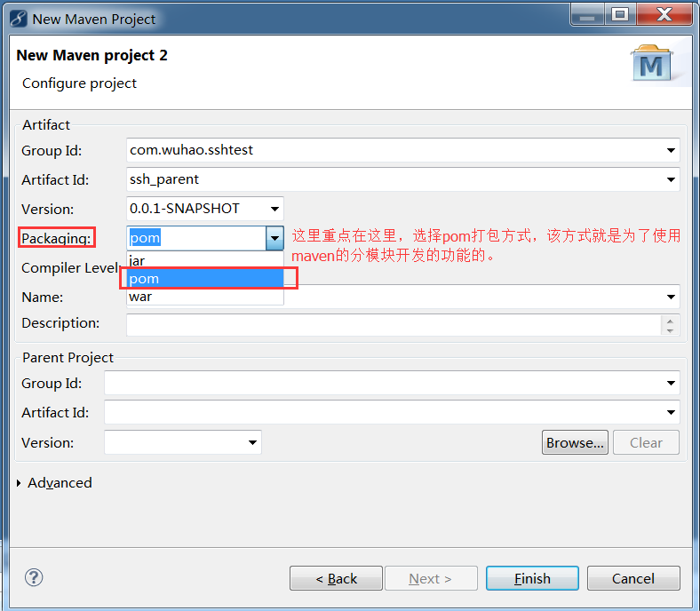Click the Finish button
700x611 pixels.
click(532, 578)
